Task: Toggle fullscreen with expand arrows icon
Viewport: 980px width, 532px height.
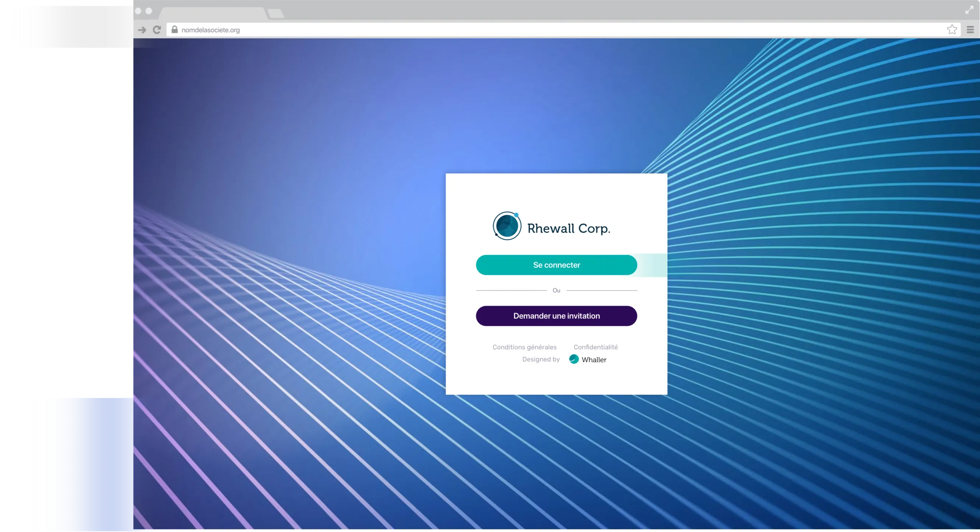Action: [x=969, y=10]
